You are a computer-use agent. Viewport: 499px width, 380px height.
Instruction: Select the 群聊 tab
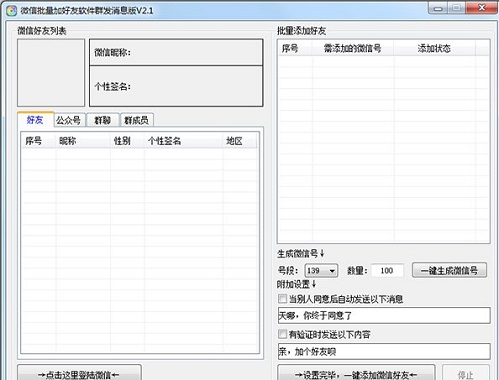pyautogui.click(x=103, y=120)
